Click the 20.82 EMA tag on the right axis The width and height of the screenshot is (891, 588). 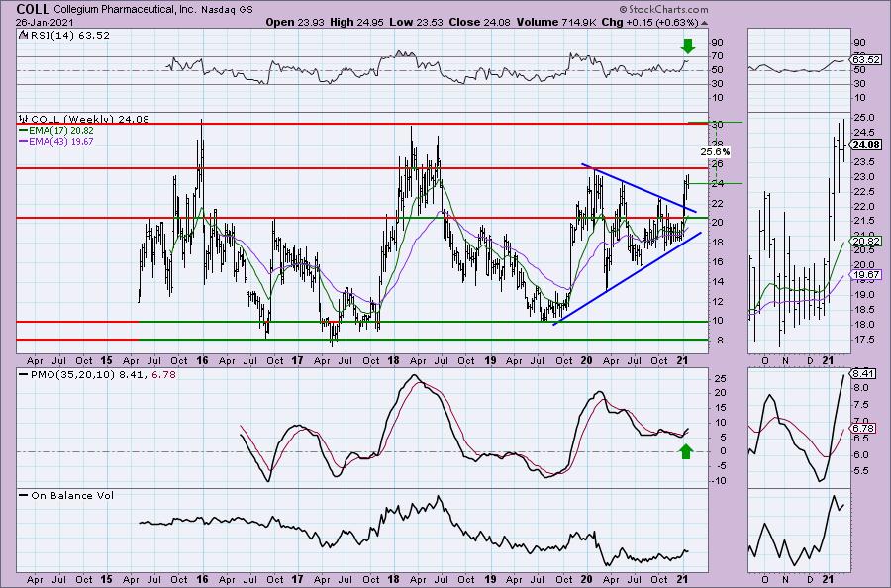866,241
